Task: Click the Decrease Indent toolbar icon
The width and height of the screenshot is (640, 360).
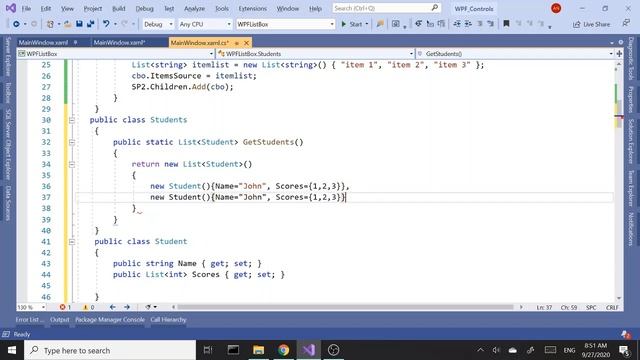Action: pos(457,24)
